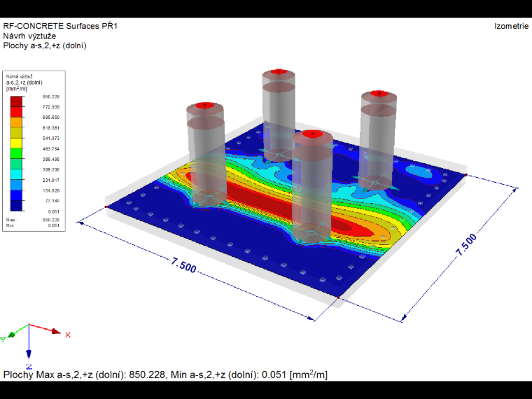The image size is (532, 399).
Task: Click the green Y axis label
Action: (x=3, y=339)
